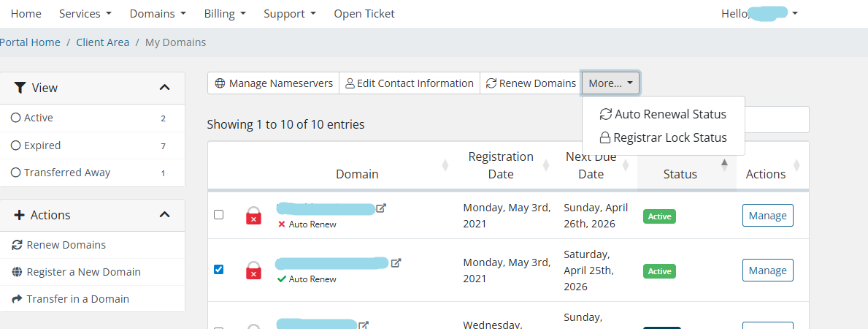This screenshot has height=329, width=868.
Task: Check the first domain row checkbox
Action: (x=218, y=215)
